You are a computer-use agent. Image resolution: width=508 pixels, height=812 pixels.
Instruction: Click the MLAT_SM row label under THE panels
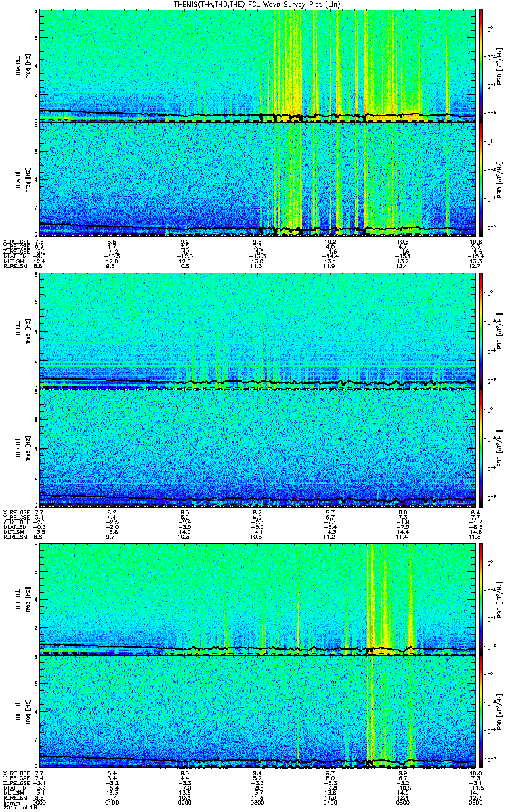pyautogui.click(x=14, y=788)
